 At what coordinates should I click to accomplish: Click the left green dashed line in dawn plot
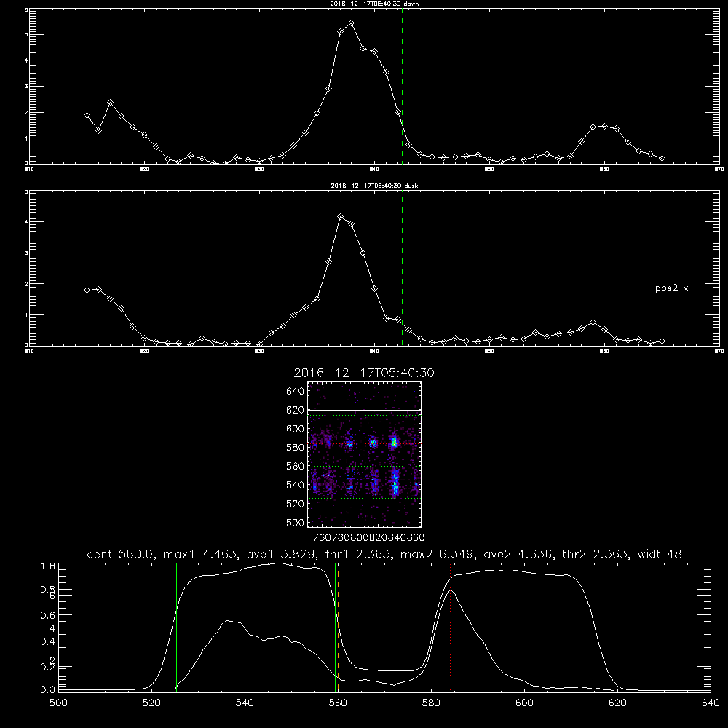click(232, 86)
